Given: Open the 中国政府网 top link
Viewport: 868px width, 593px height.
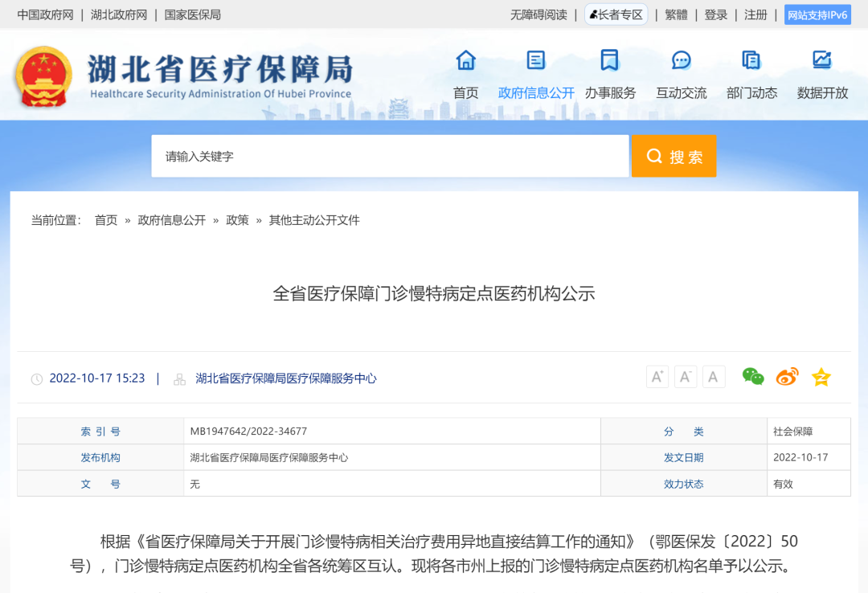Looking at the screenshot, I should point(45,14).
